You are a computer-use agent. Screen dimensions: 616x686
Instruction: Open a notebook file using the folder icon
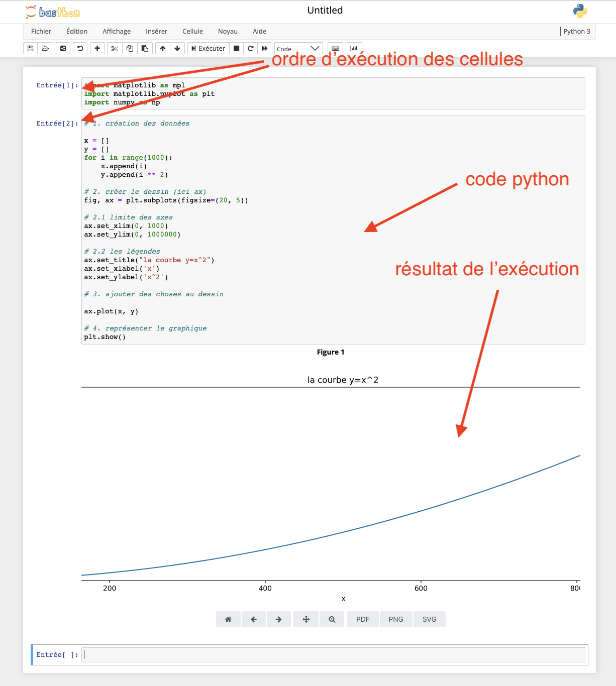click(x=45, y=48)
